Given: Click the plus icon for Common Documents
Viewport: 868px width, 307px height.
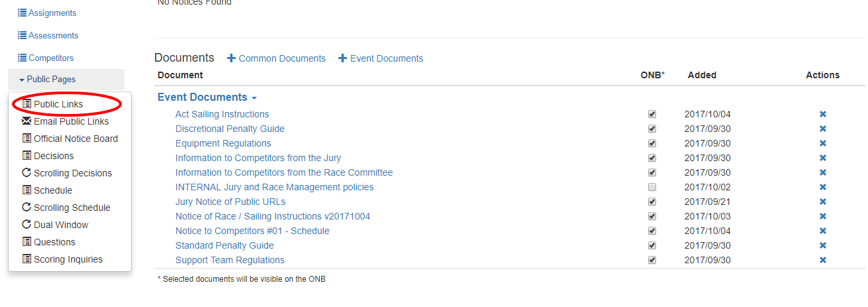Looking at the screenshot, I should pos(231,58).
